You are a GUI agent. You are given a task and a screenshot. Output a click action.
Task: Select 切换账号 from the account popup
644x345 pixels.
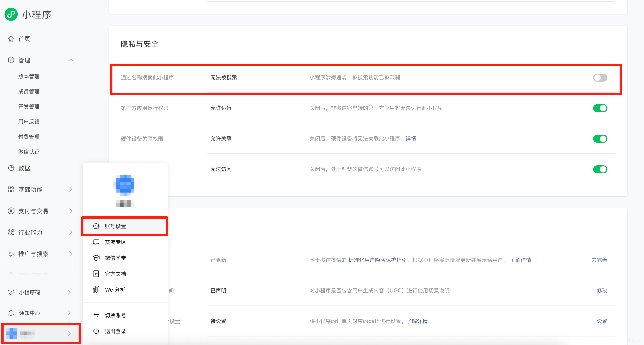tap(115, 315)
